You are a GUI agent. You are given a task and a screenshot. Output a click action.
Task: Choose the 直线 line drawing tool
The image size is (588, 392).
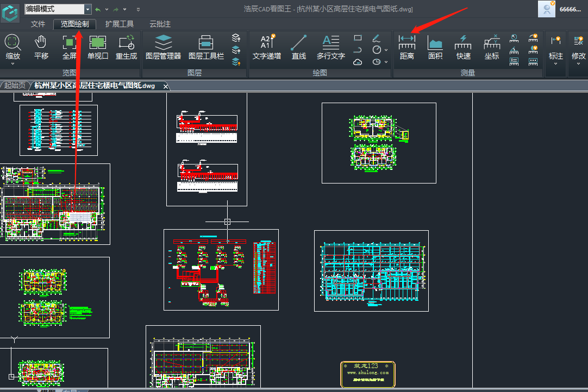coord(298,46)
